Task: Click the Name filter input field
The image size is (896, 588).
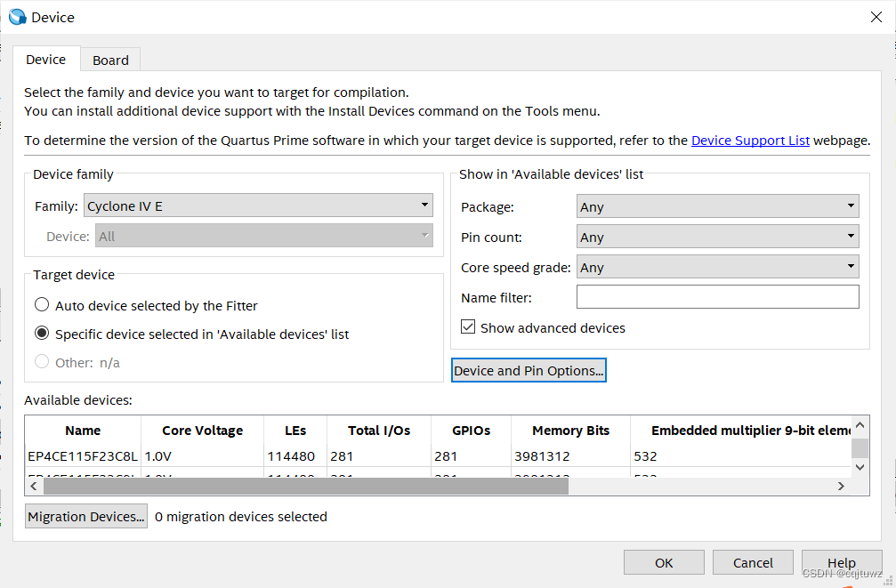Action: click(717, 297)
